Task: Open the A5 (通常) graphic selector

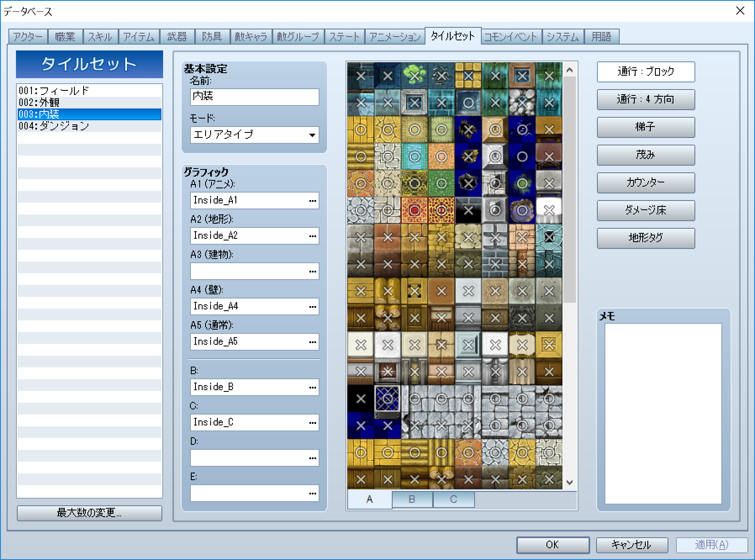Action: (x=312, y=342)
